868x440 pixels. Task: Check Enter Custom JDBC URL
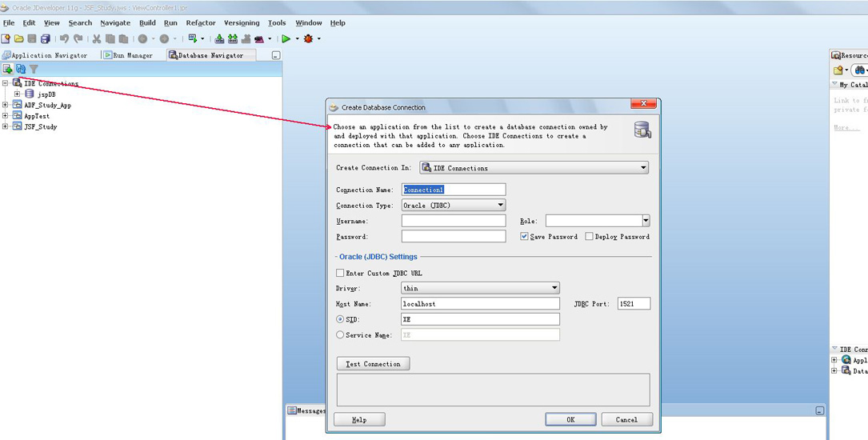click(340, 273)
